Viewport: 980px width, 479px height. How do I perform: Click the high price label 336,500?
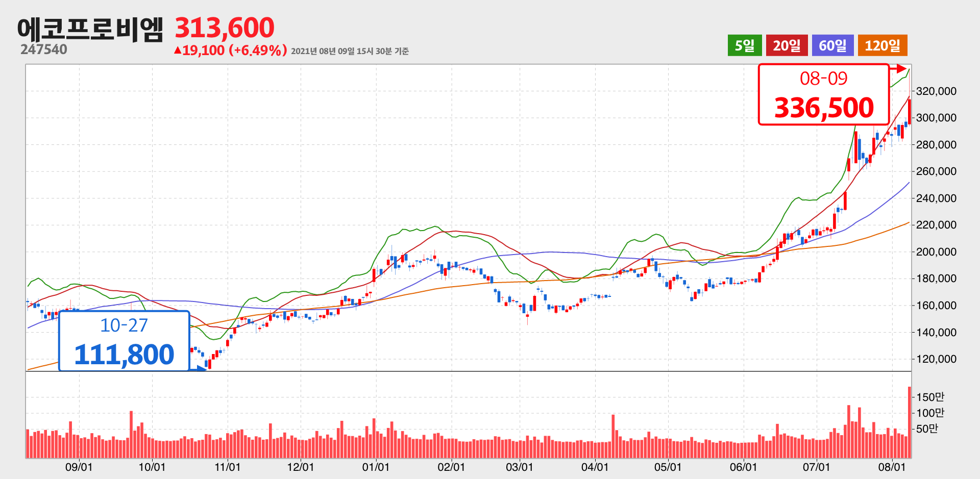[x=824, y=108]
